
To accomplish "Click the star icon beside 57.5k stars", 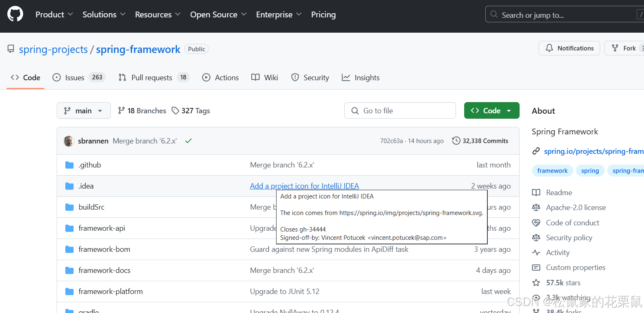I will [x=536, y=283].
